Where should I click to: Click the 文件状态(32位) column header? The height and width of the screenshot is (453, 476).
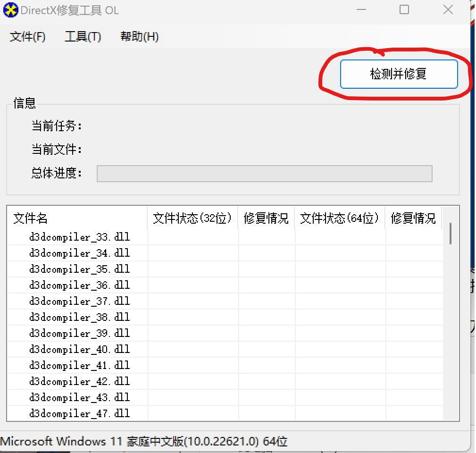coord(192,218)
